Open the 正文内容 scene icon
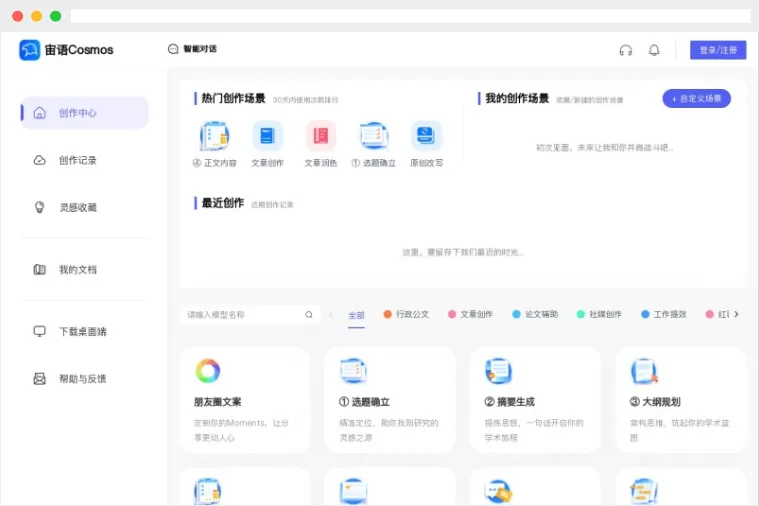The height and width of the screenshot is (506, 759). click(214, 136)
